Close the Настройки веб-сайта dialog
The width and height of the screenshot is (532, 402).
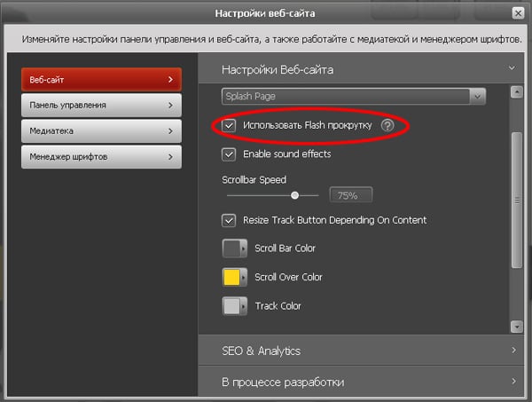click(x=517, y=14)
